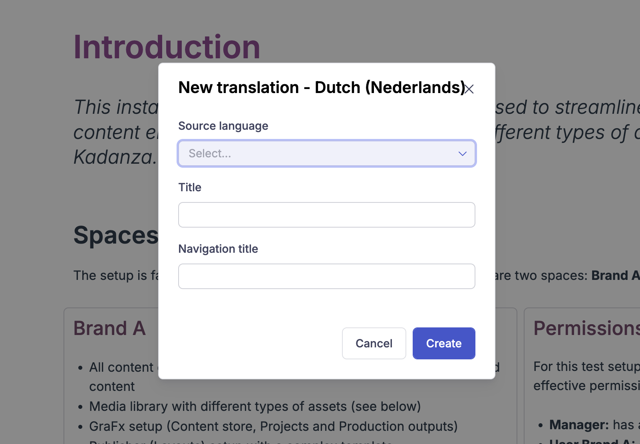Screen dimensions: 640x444
Task: Click the GraFx setup bullet item
Action: click(273, 426)
